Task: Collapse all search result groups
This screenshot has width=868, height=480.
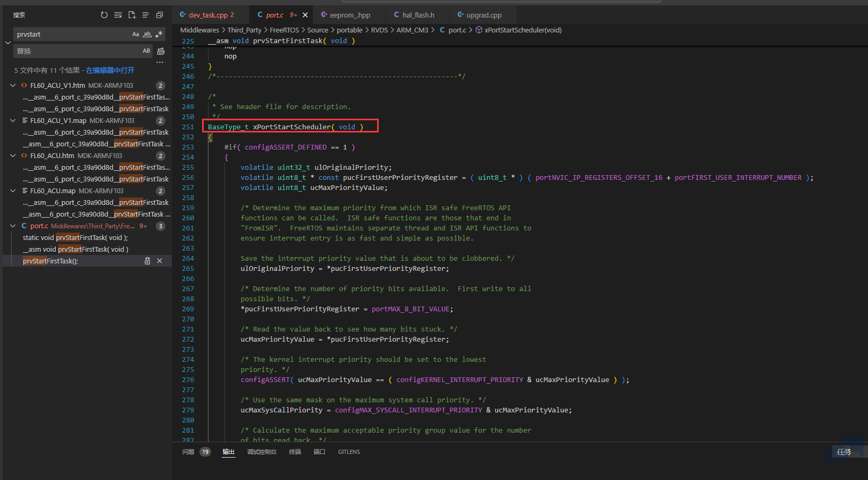Action: (x=160, y=15)
